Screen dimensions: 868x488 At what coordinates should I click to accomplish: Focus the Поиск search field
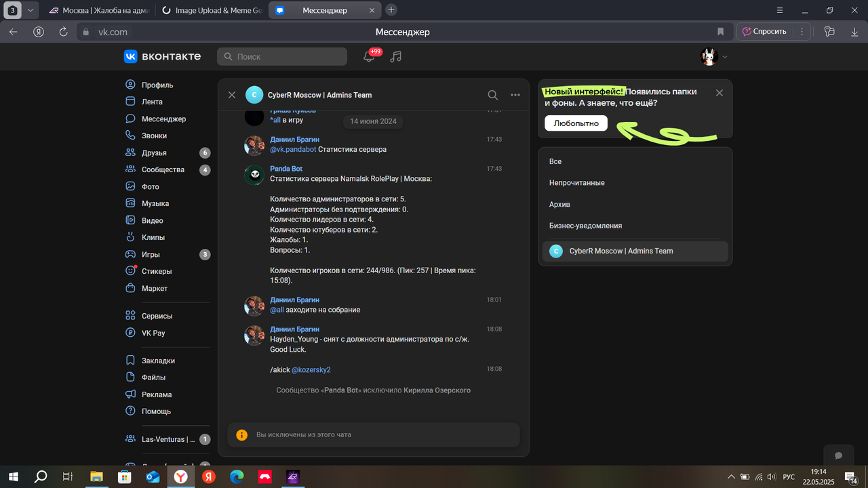click(x=282, y=56)
